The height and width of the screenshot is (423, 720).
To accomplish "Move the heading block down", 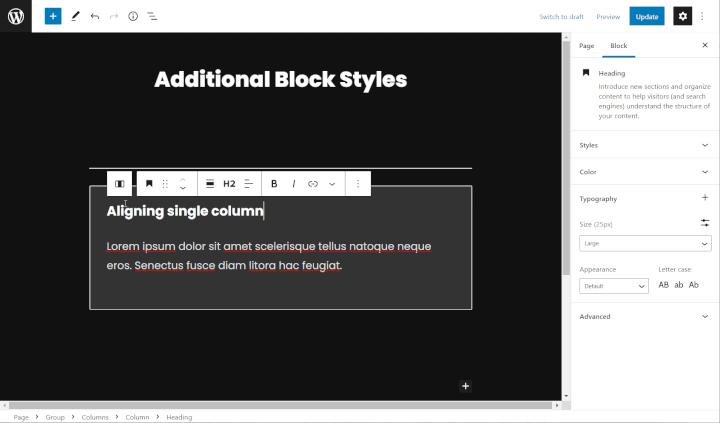I will coord(183,188).
